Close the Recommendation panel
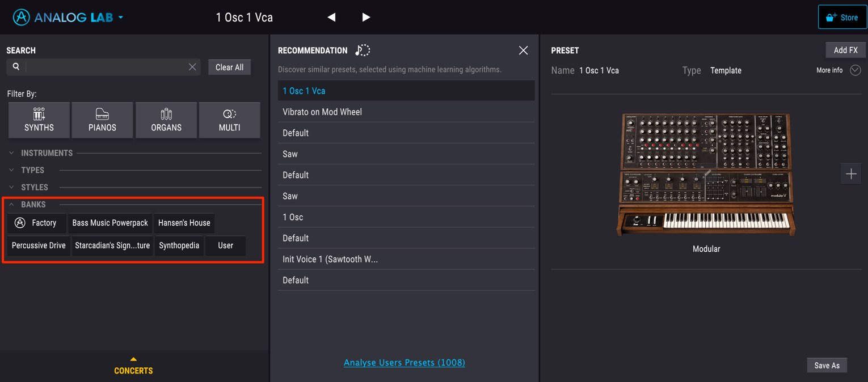This screenshot has height=382, width=868. point(523,50)
